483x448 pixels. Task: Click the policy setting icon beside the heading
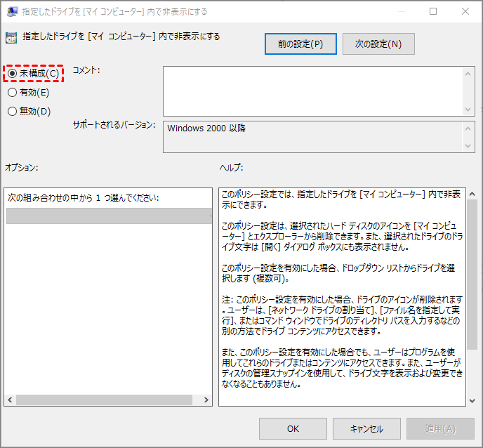coord(11,38)
